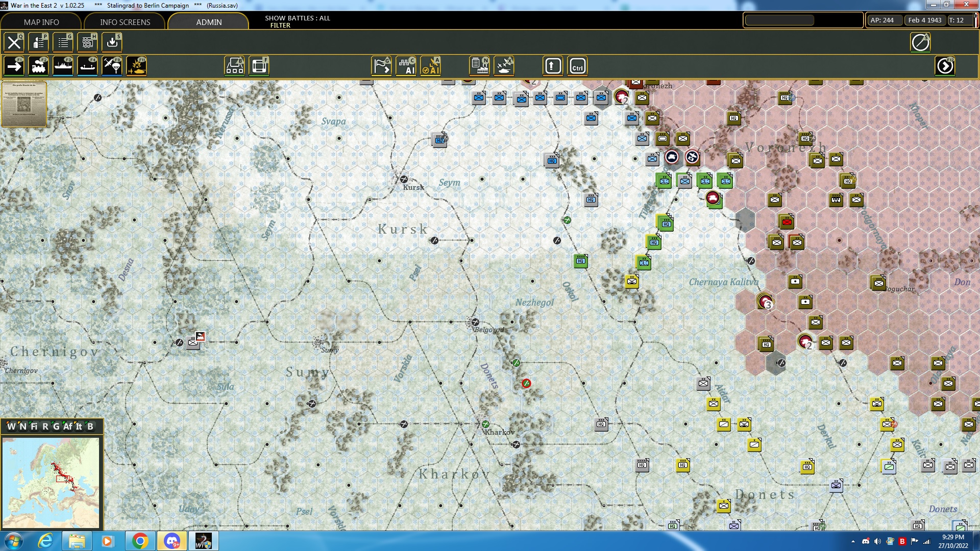
Task: Select the Move mode arrow (F1)
Action: (14, 65)
